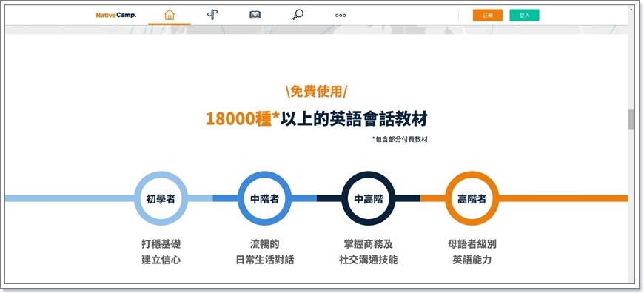Select the 中階者 intermediate level circle
644x293 pixels.
(x=264, y=198)
